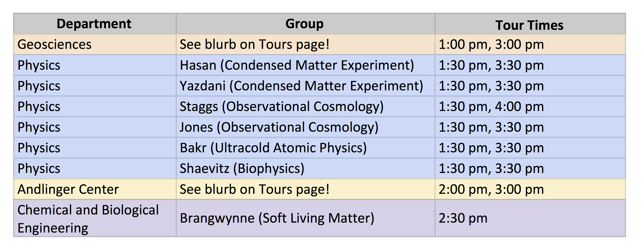Click the Department column header
The width and height of the screenshot is (644, 252).
click(x=94, y=24)
